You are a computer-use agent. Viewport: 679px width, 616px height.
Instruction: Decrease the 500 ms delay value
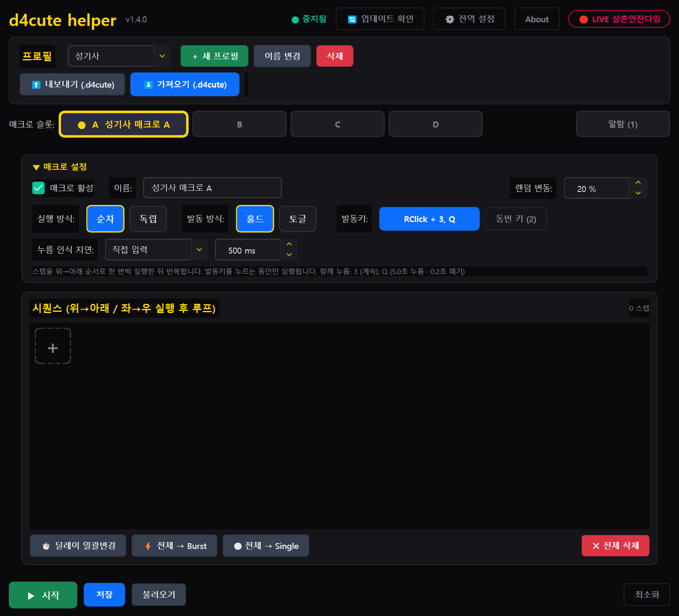click(289, 255)
